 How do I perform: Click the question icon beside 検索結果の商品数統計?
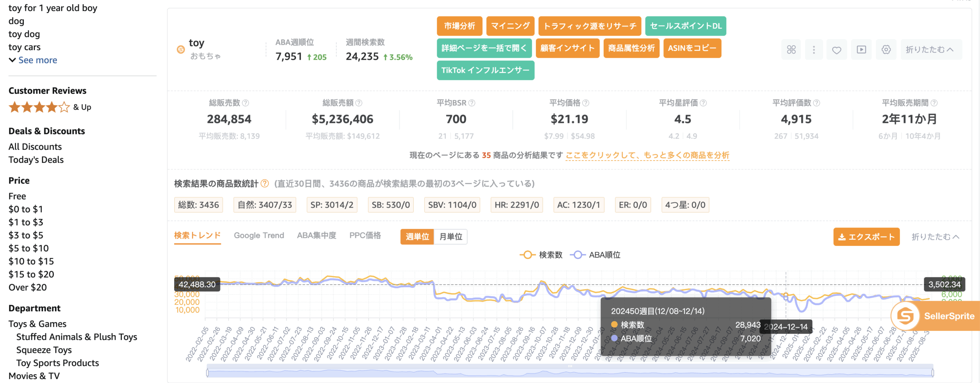pyautogui.click(x=265, y=183)
